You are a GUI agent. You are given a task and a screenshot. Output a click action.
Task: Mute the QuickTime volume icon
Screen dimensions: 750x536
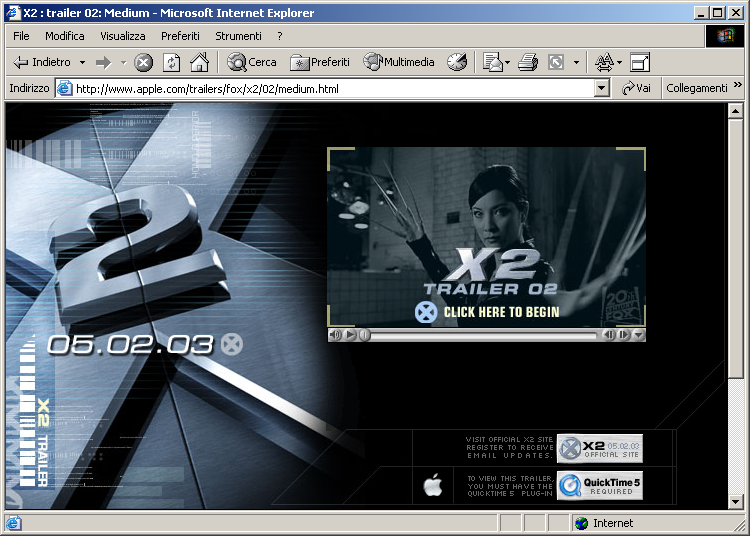336,335
